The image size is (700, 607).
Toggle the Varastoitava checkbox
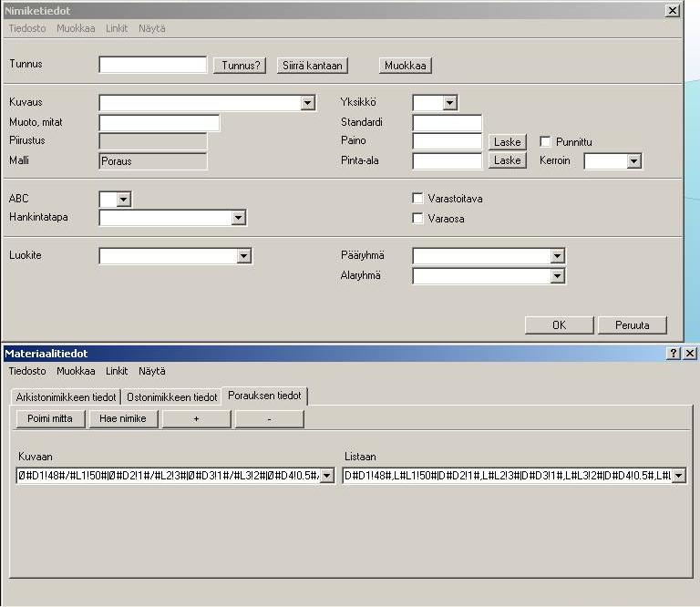417,198
